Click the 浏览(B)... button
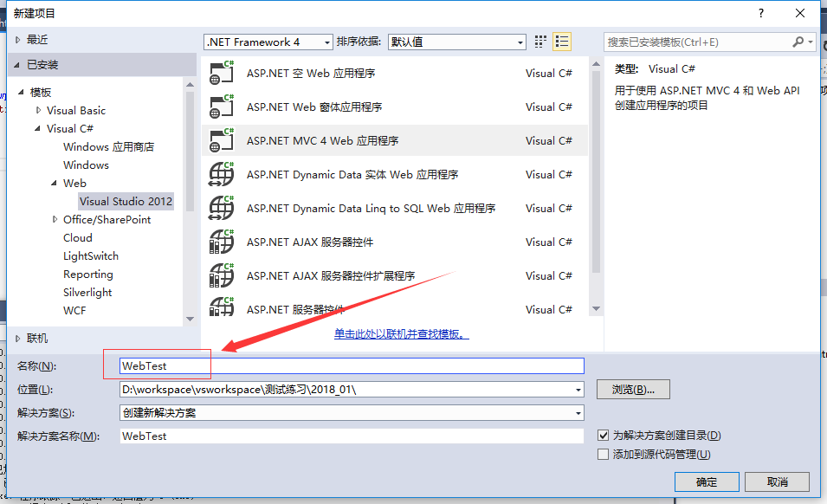This screenshot has height=504, width=827. point(633,390)
